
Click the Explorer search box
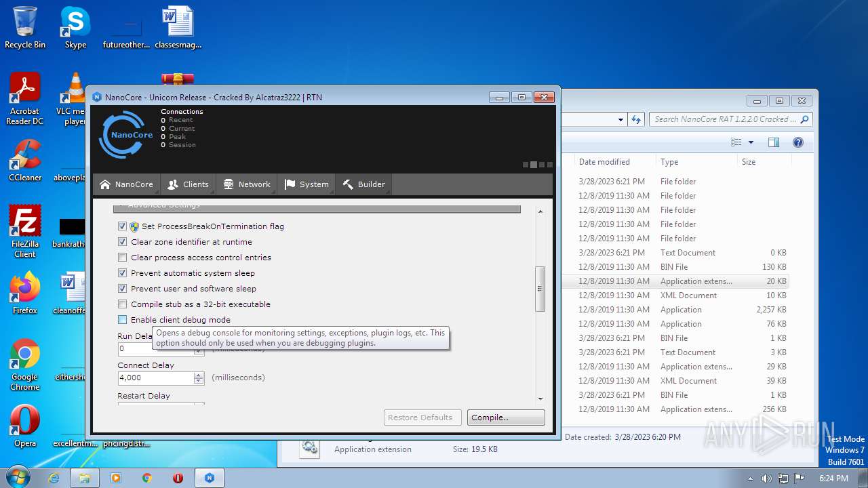pyautogui.click(x=730, y=119)
